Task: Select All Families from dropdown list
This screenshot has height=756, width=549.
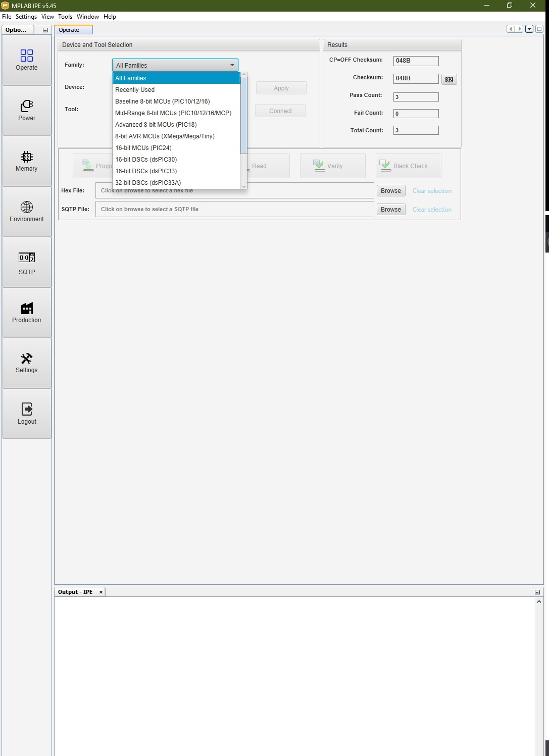Action: pyautogui.click(x=176, y=78)
